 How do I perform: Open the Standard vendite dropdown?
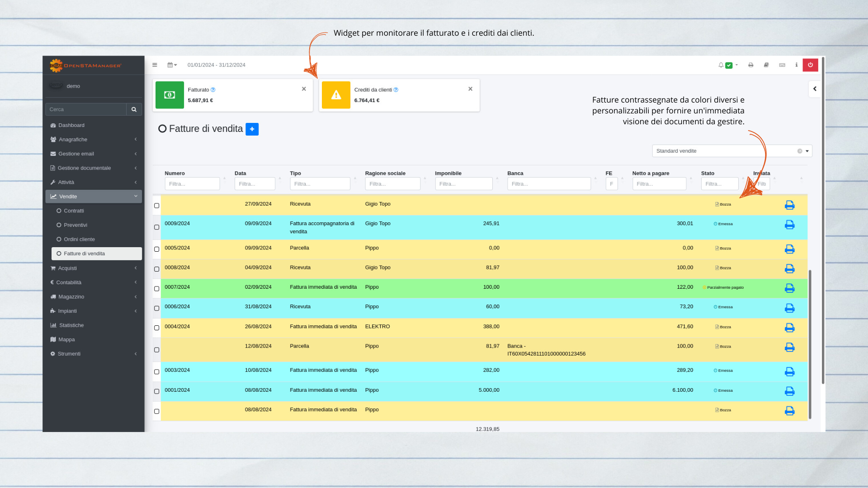732,151
